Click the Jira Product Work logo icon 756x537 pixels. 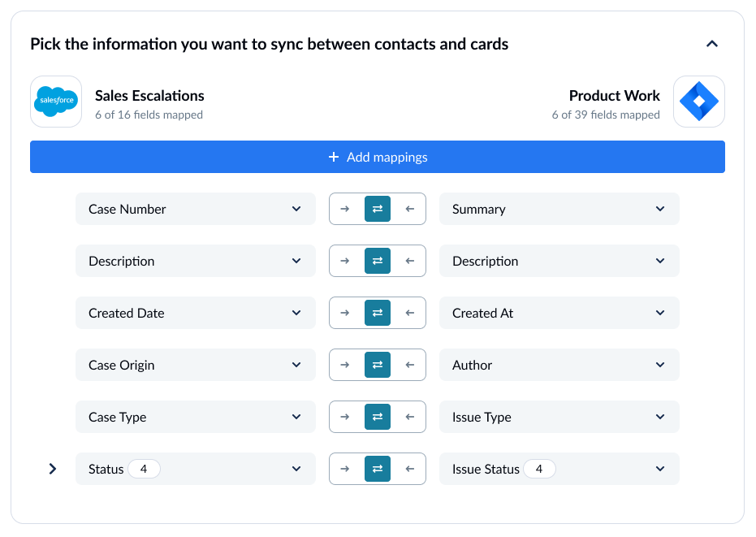tap(698, 102)
